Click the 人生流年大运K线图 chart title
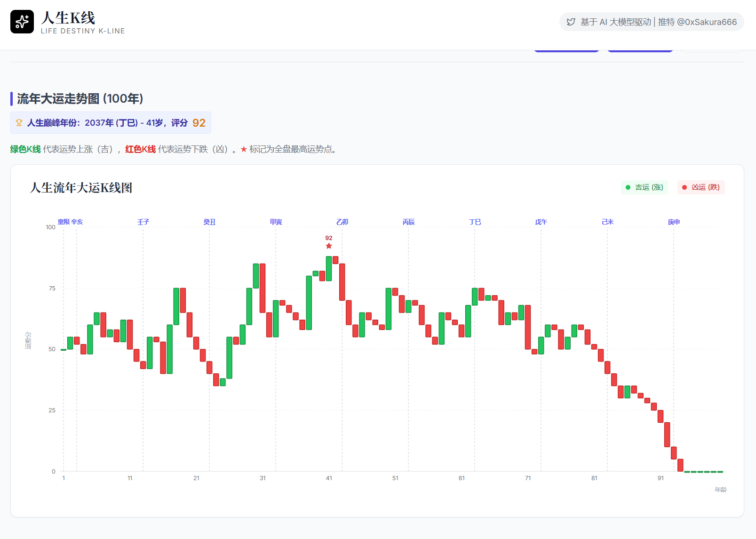The image size is (756, 539). click(81, 188)
